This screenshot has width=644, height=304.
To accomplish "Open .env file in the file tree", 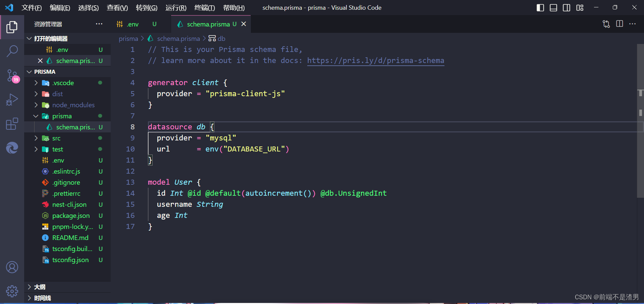I will tap(67, 160).
